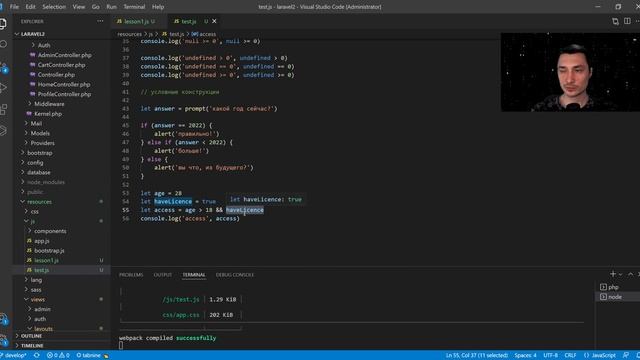
Task: Open tabnine status bar item
Action: click(x=92, y=355)
